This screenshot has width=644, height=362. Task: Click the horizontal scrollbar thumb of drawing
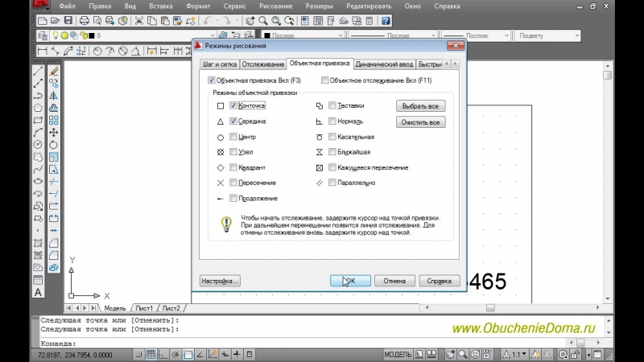[490, 307]
